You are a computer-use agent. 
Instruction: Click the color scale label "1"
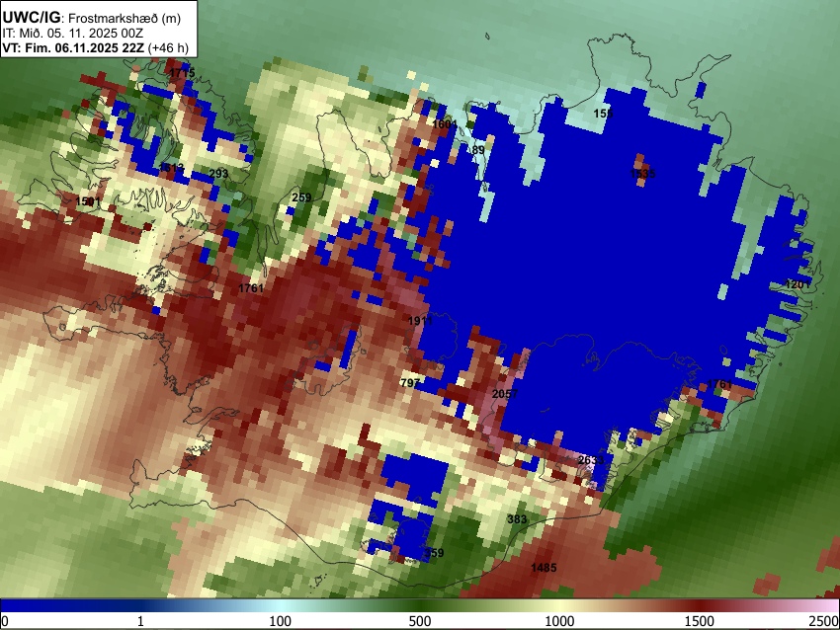tap(140, 621)
